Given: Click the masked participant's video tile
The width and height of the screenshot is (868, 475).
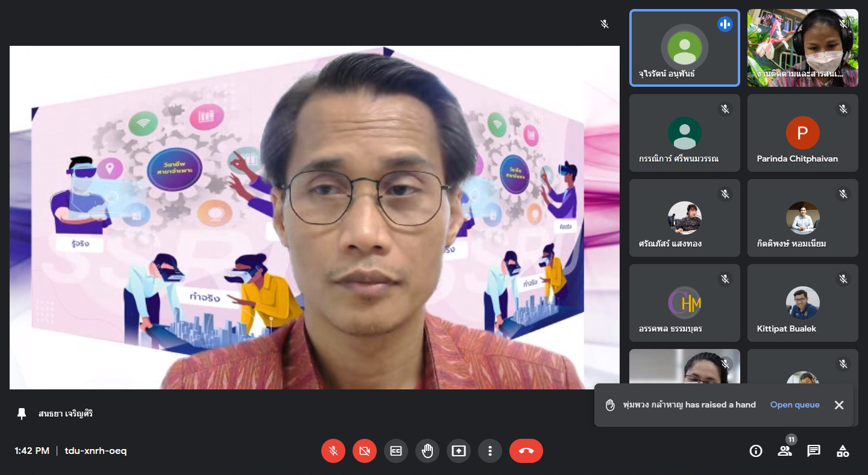Looking at the screenshot, I should (x=802, y=48).
